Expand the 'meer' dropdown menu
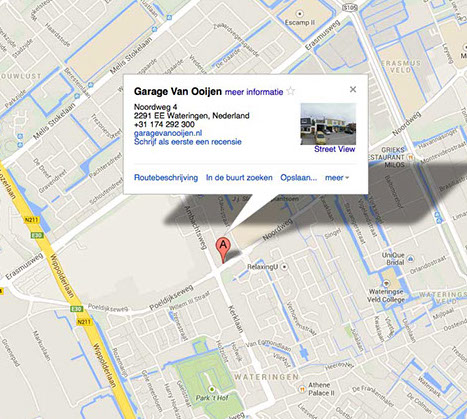The height and width of the screenshot is (419, 467). point(337,178)
